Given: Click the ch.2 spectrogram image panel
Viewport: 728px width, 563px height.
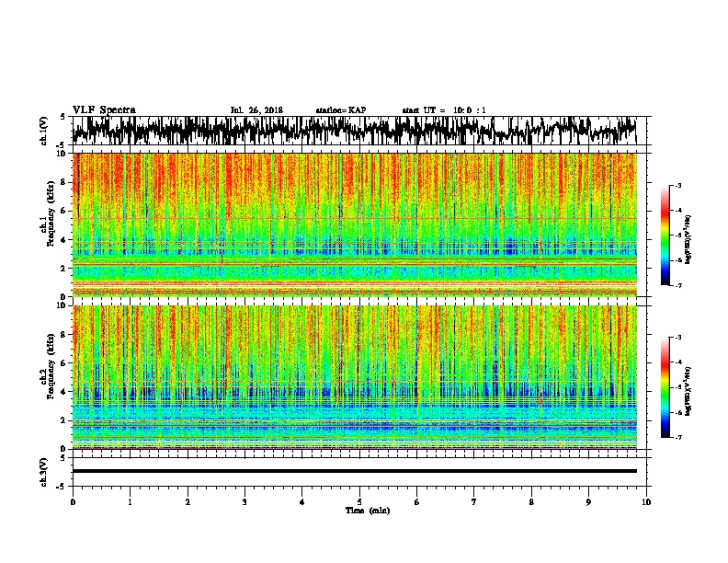Looking at the screenshot, I should [x=354, y=377].
